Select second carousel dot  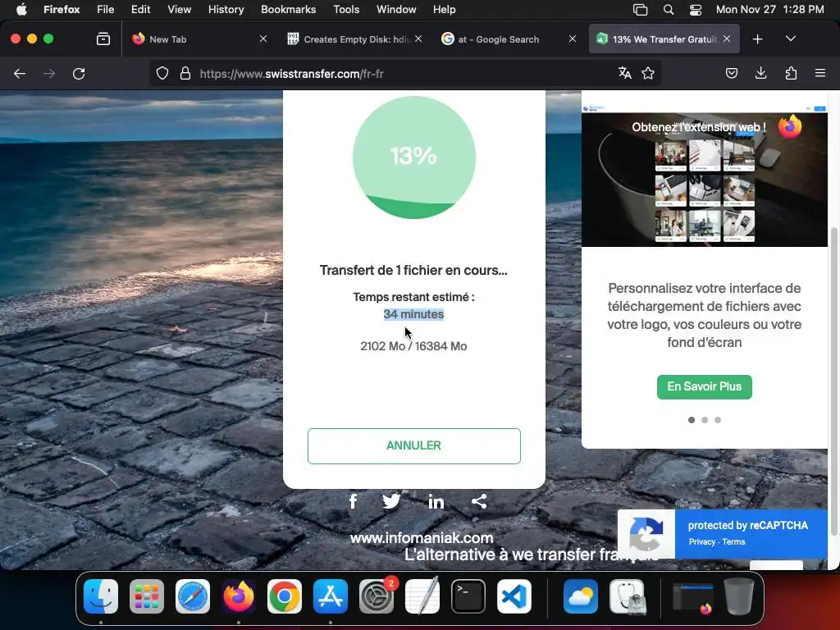click(705, 420)
